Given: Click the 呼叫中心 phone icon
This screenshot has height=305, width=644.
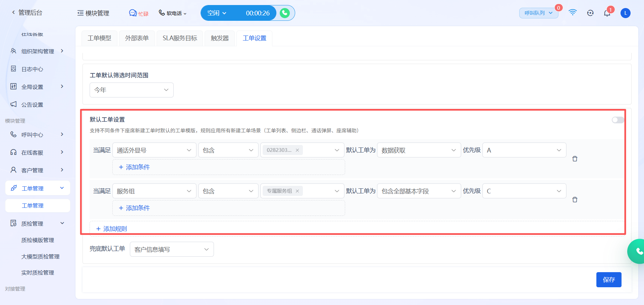Looking at the screenshot, I should 13,134.
